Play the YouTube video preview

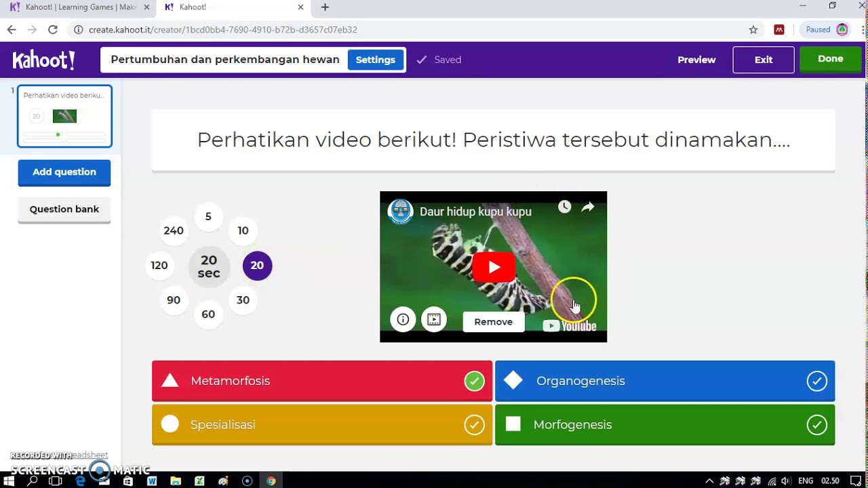[494, 267]
